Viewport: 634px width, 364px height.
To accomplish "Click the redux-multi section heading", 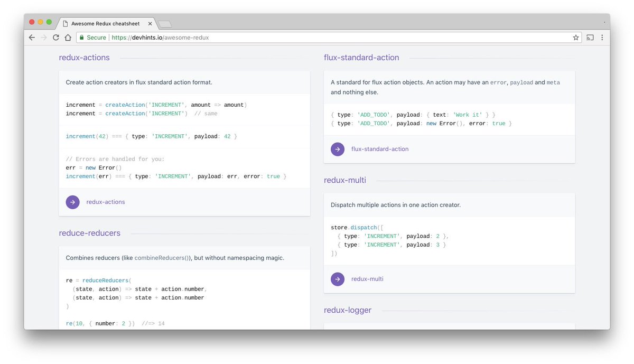I will pos(345,180).
